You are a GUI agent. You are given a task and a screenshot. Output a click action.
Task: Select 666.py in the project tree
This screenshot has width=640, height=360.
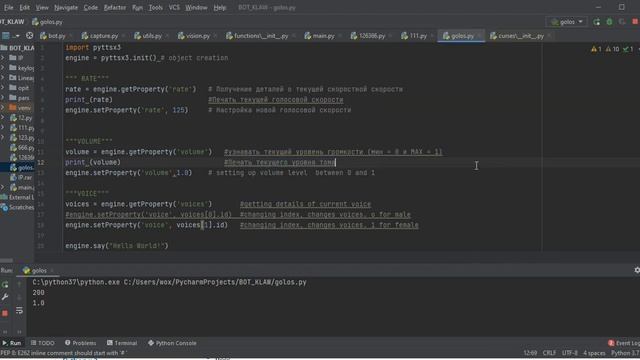22,147
